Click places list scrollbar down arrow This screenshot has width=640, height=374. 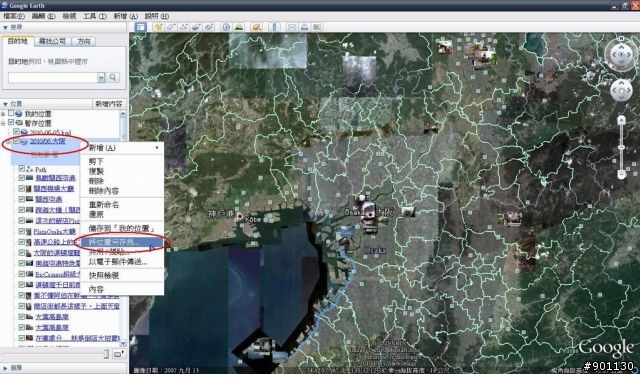[x=123, y=343]
